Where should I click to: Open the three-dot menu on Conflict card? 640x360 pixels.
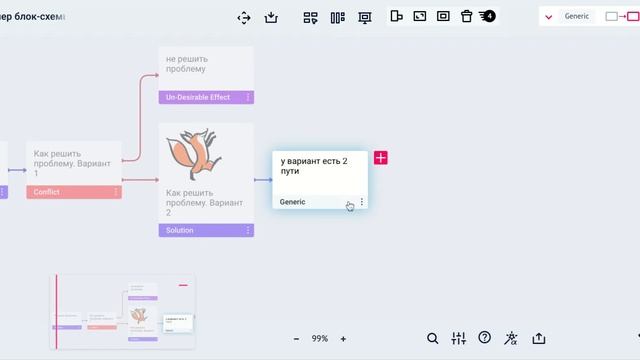click(x=116, y=192)
